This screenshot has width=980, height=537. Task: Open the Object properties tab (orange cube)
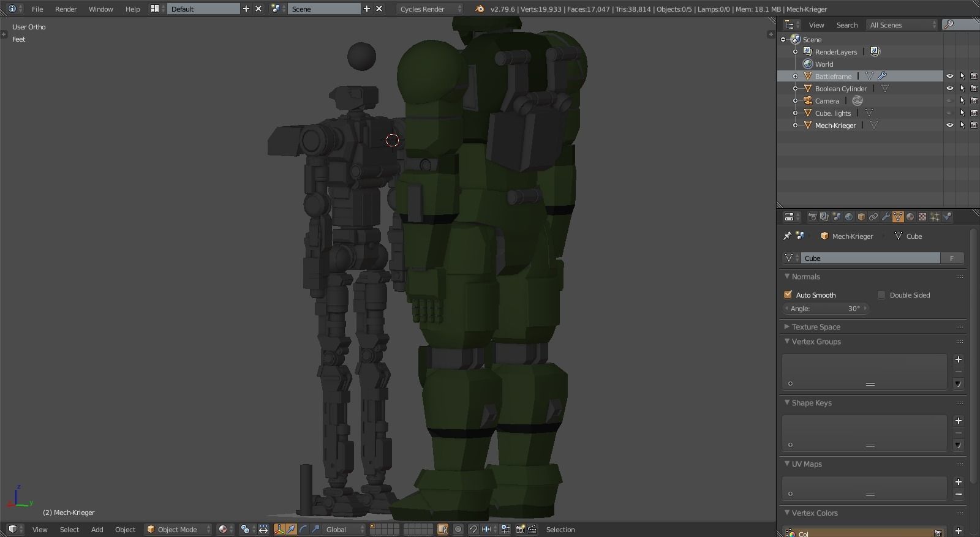click(861, 217)
